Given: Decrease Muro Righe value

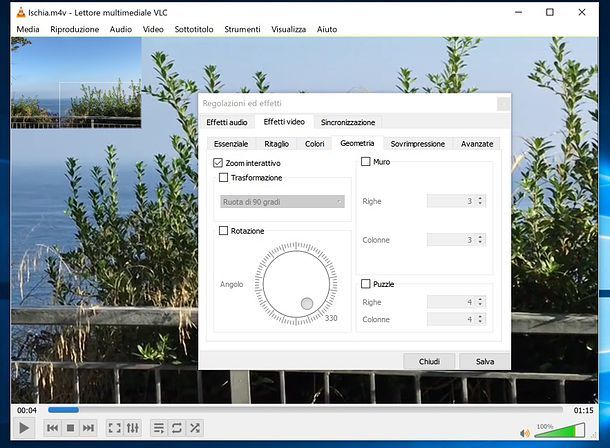Looking at the screenshot, I should (x=480, y=204).
